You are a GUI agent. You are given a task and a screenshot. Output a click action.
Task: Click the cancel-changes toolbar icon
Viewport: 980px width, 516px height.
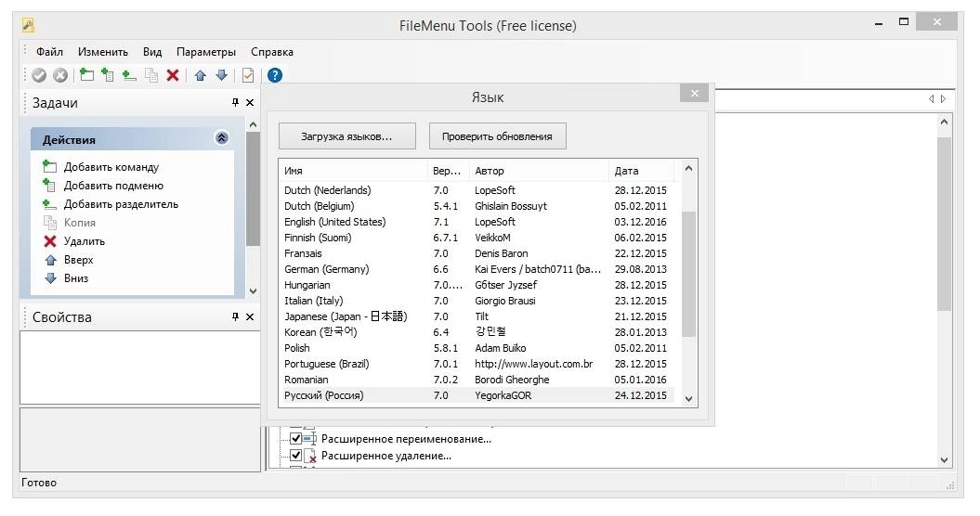[60, 75]
